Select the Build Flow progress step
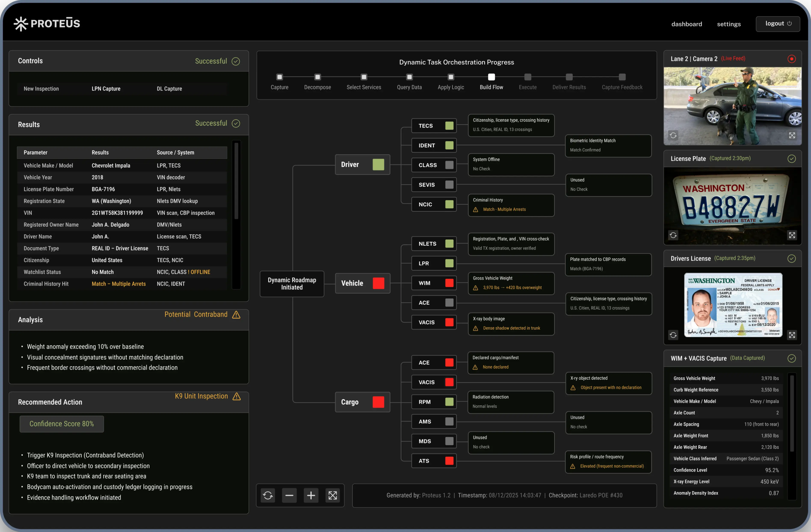 491,77
